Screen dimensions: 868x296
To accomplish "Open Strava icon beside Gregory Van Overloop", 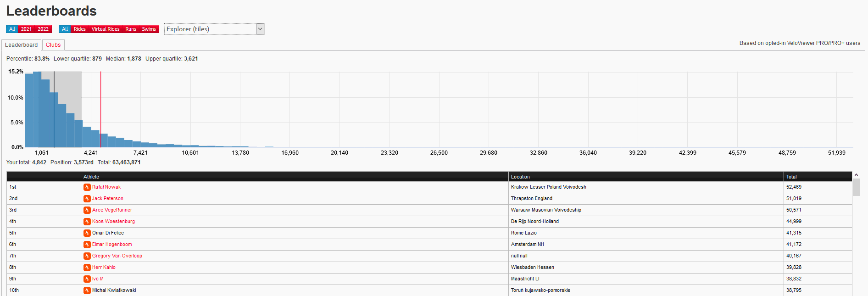I will pos(87,256).
